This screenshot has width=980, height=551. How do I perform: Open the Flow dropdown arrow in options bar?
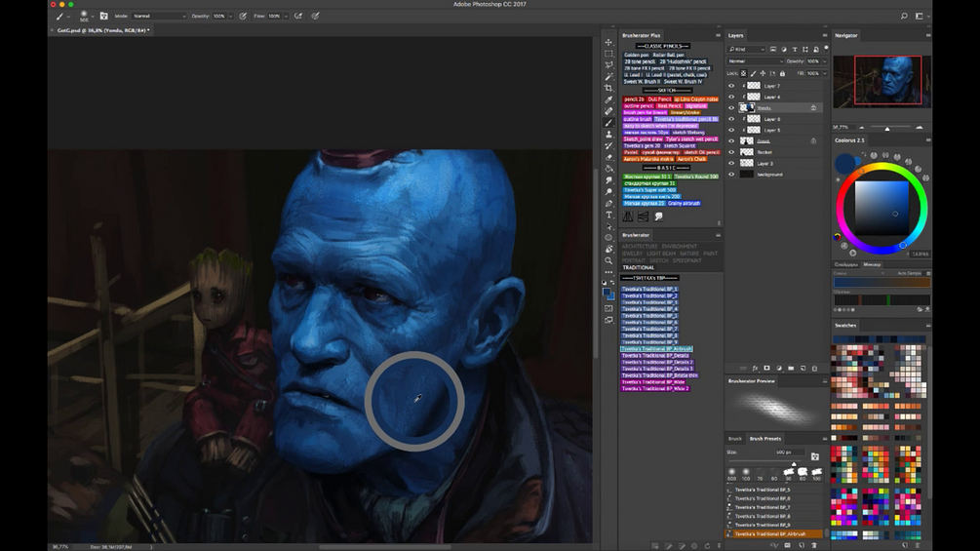pos(286,17)
